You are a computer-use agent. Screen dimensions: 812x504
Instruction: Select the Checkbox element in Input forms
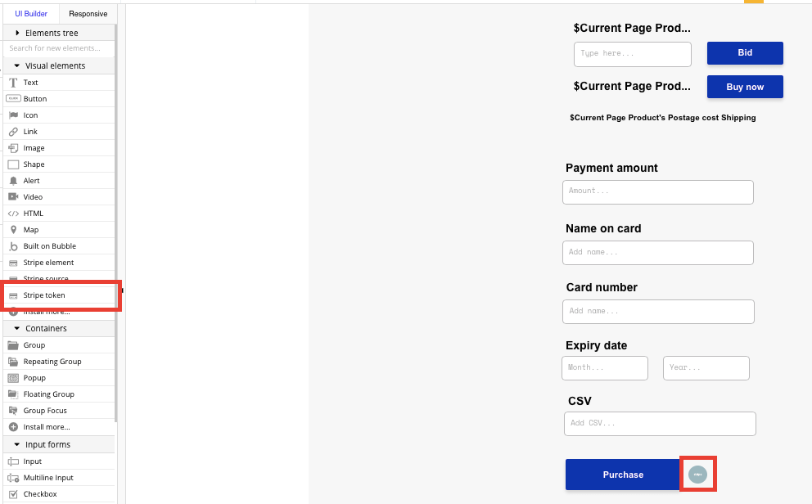click(40, 493)
